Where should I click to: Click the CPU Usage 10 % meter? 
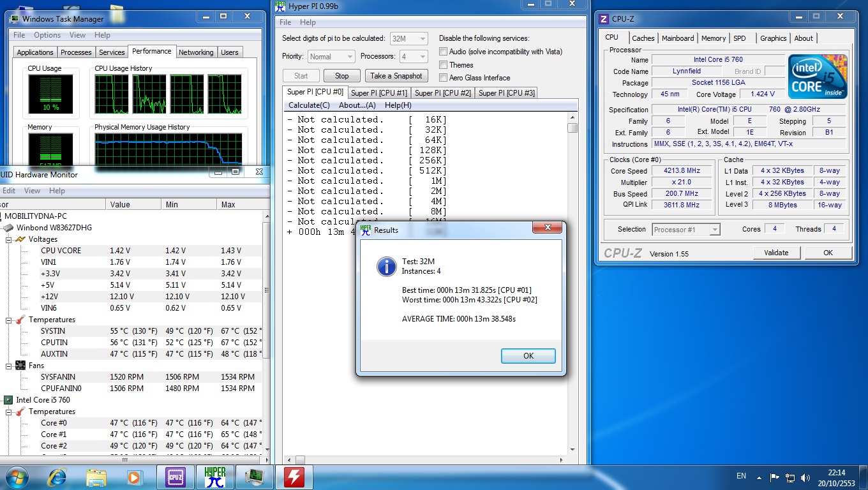pyautogui.click(x=50, y=94)
